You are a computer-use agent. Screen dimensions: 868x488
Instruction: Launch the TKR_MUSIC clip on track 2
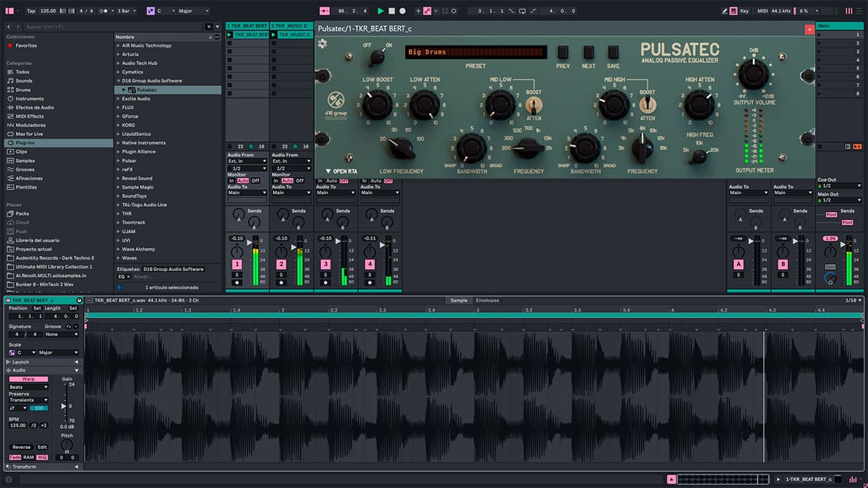[275, 35]
